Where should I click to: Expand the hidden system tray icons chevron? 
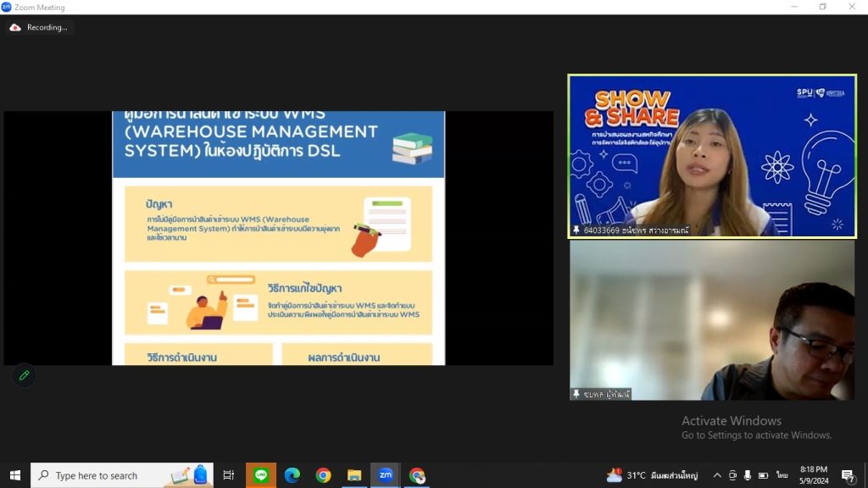click(717, 475)
